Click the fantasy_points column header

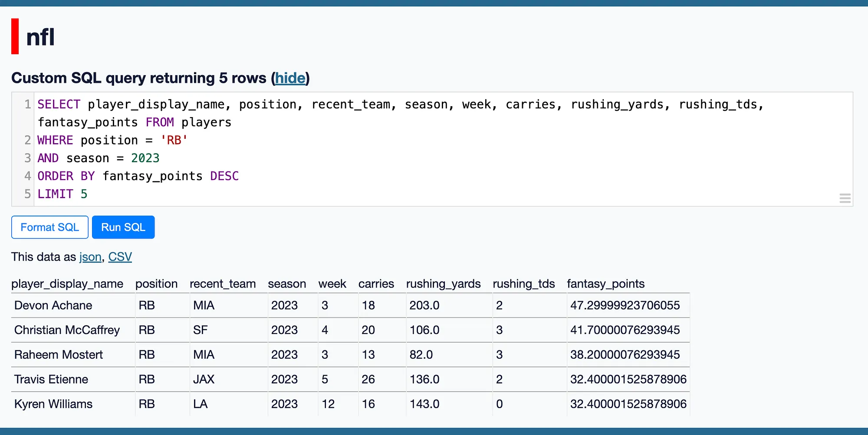tap(605, 284)
